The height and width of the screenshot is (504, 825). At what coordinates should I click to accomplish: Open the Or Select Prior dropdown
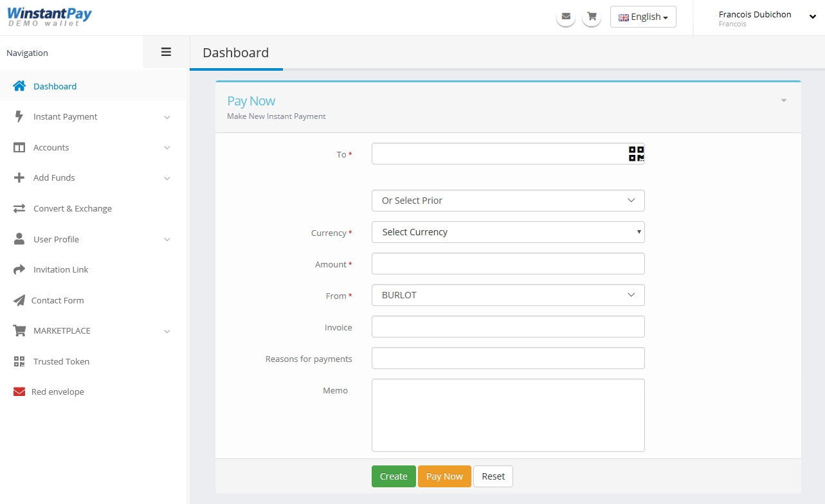click(508, 201)
